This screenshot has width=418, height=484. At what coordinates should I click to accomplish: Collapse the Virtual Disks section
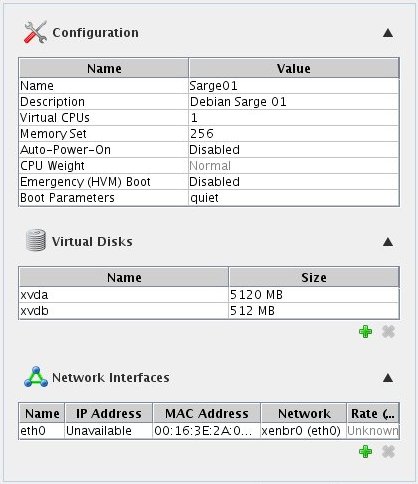[388, 242]
